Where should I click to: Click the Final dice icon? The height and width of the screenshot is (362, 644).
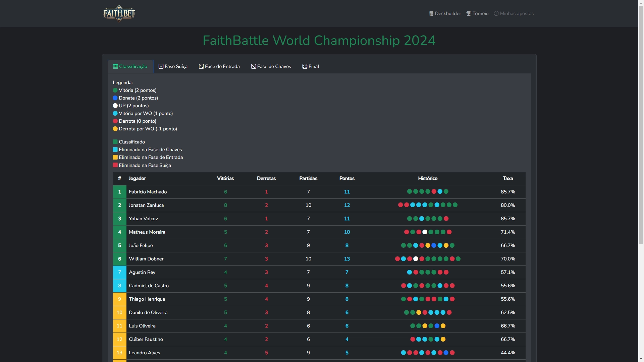point(305,66)
